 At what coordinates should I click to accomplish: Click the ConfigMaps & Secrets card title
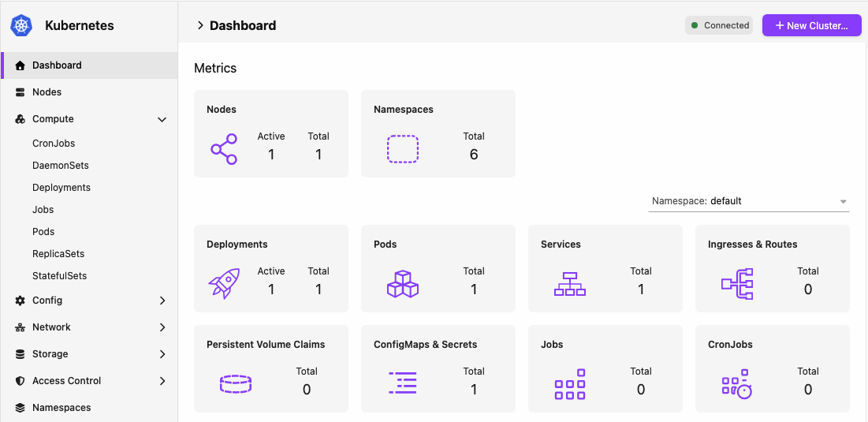click(425, 345)
